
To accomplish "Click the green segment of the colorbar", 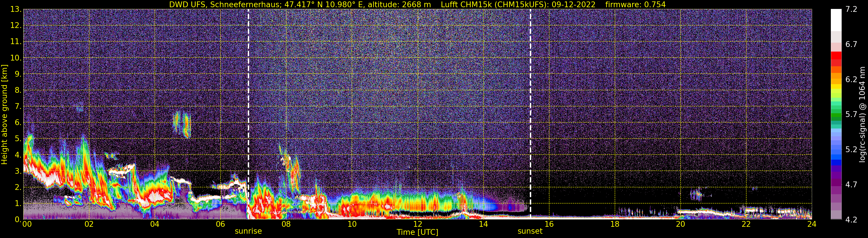I will click(x=836, y=115).
